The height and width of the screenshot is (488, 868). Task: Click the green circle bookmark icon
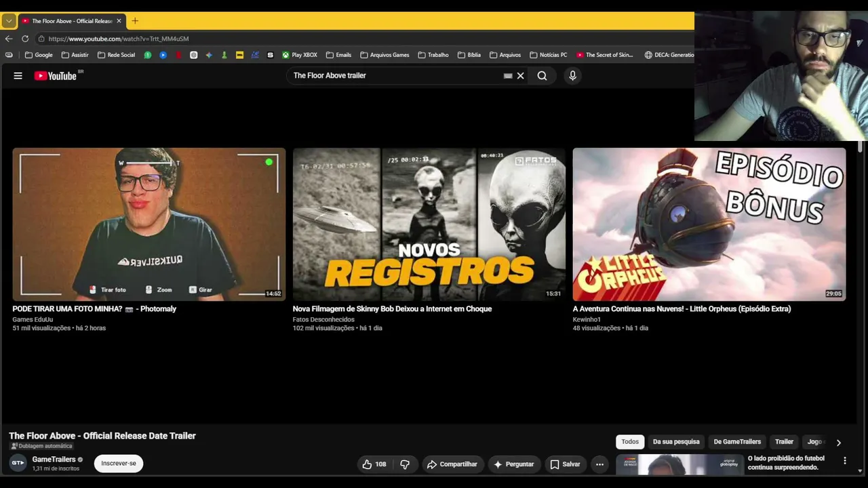[x=147, y=55]
